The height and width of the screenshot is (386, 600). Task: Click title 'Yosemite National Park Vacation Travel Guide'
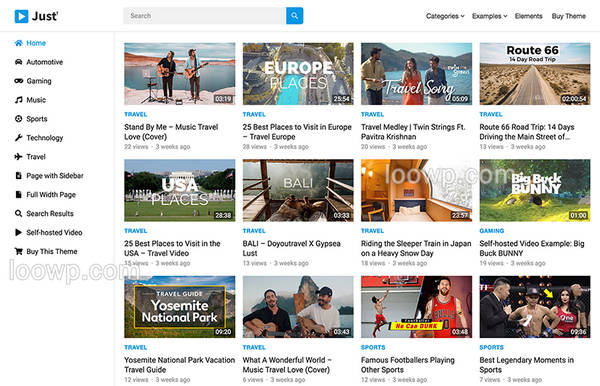[179, 365]
